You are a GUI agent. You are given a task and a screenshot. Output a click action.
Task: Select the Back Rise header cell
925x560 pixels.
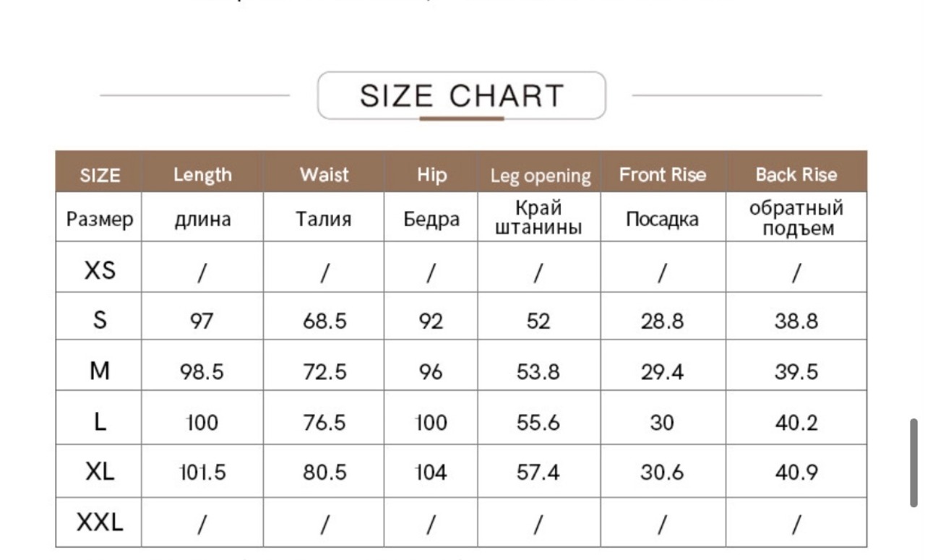pos(796,175)
